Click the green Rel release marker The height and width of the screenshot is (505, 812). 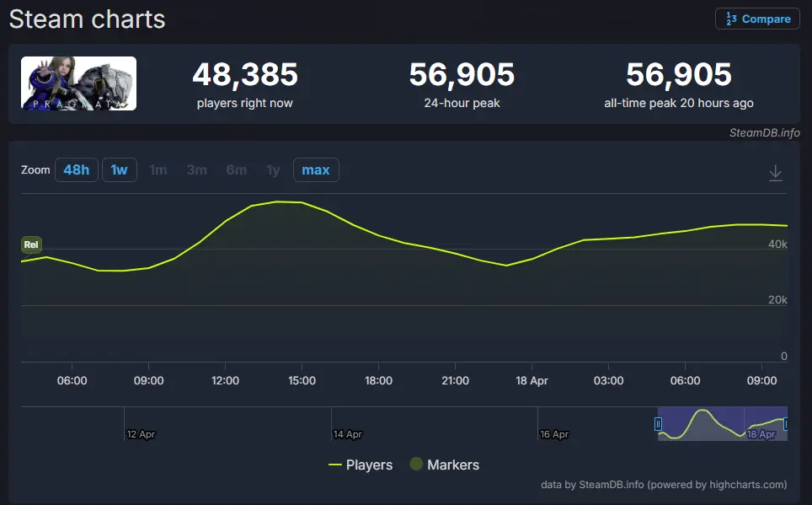[31, 245]
